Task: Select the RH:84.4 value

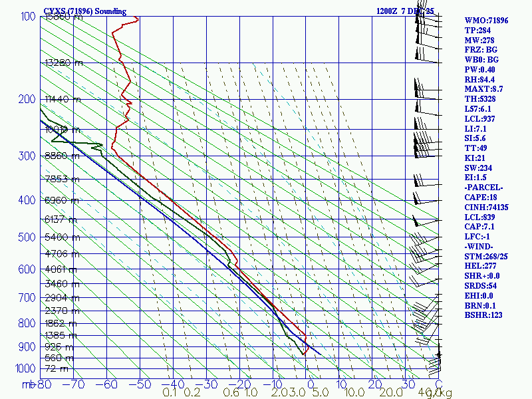Action: pos(479,79)
